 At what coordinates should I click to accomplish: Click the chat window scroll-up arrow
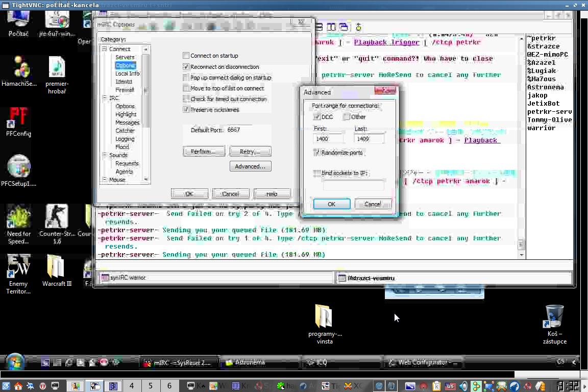coord(521,39)
